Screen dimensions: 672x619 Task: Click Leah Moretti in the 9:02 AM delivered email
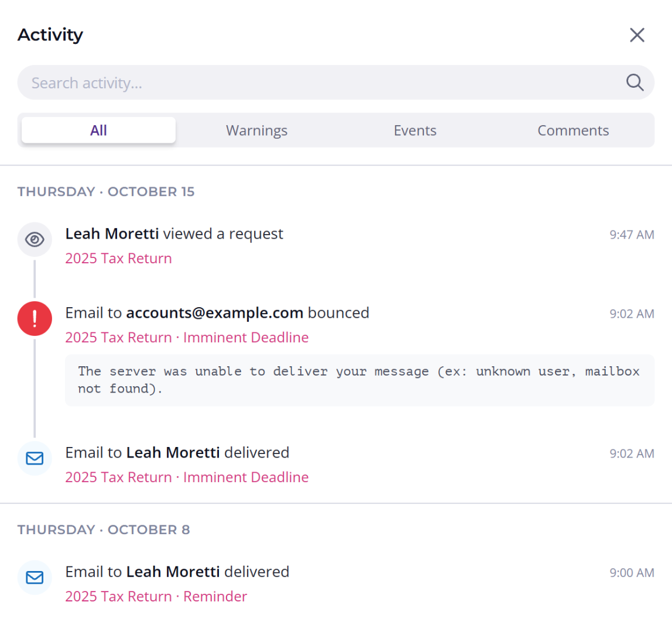click(x=173, y=453)
